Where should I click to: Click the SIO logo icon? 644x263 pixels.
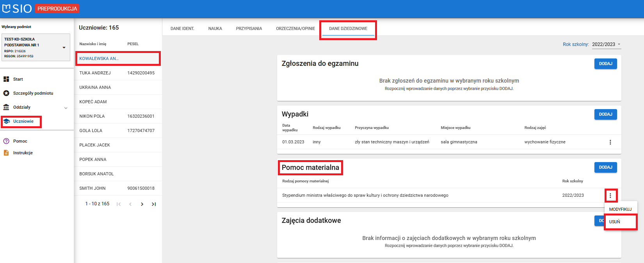coord(7,8)
